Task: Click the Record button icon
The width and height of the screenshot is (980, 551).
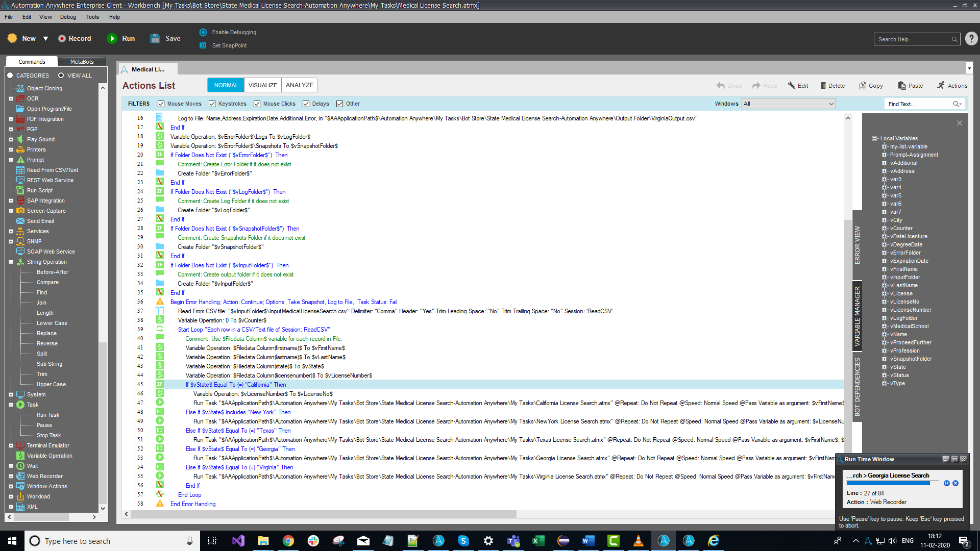Action: pos(62,39)
